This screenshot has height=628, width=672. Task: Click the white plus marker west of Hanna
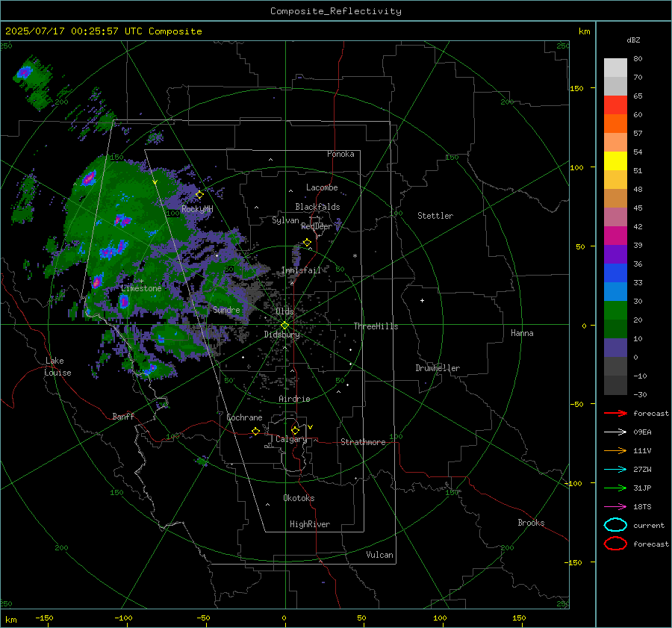(422, 300)
